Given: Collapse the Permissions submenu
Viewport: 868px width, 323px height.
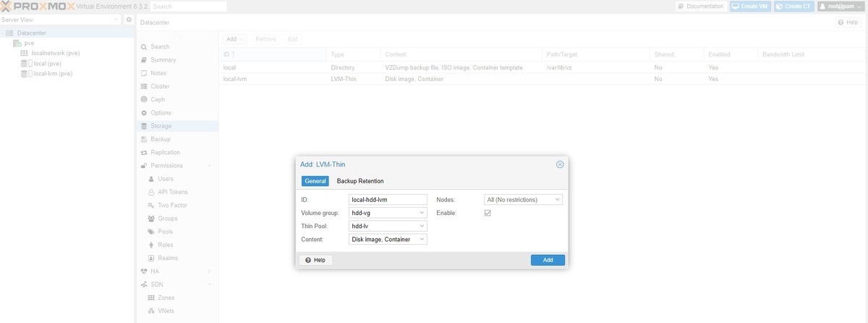Looking at the screenshot, I should click(x=210, y=166).
